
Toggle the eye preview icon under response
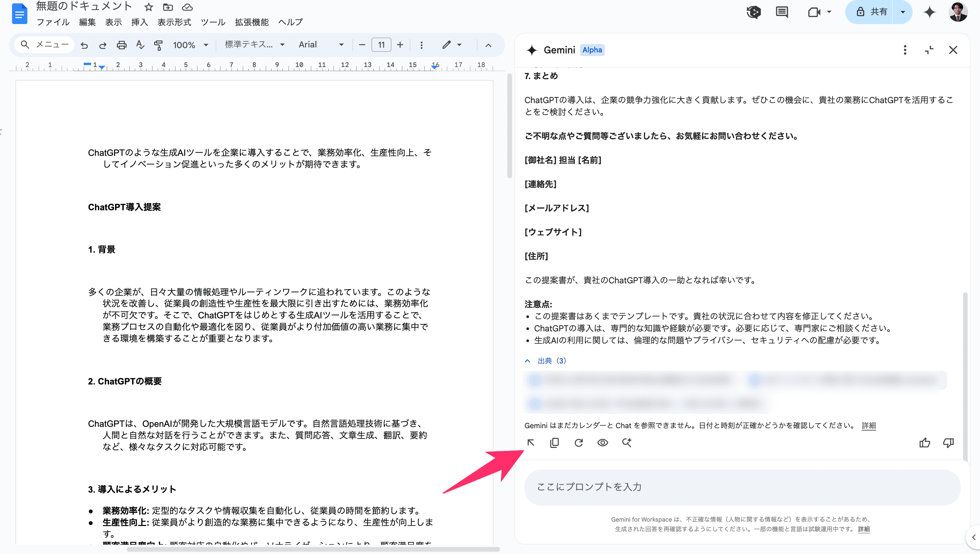tap(603, 443)
